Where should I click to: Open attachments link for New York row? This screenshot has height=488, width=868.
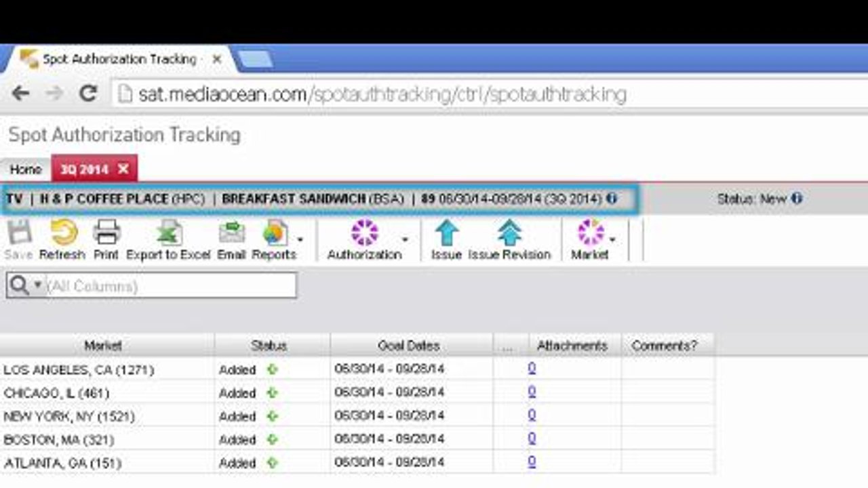pyautogui.click(x=532, y=414)
